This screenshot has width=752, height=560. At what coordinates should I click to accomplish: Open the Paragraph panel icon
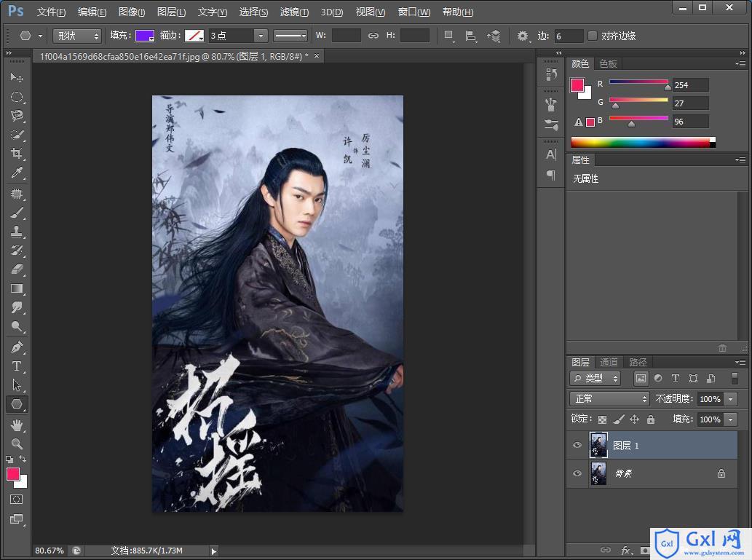coord(551,176)
